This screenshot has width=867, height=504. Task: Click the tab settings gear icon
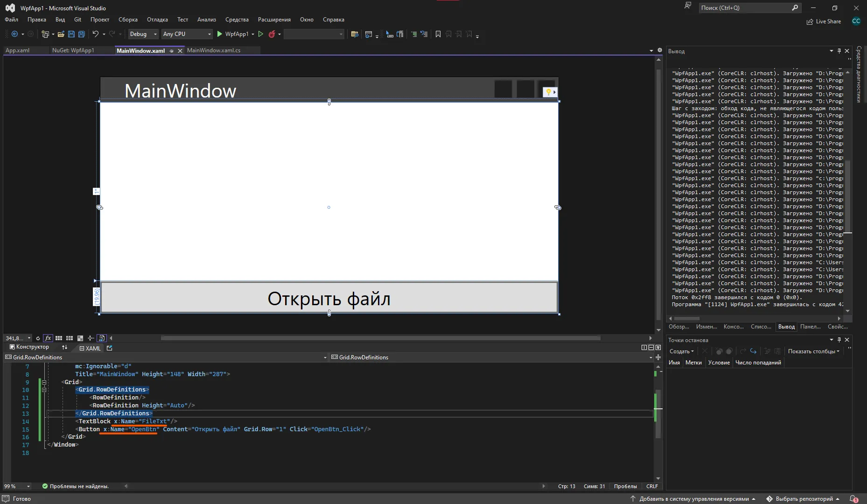660,50
